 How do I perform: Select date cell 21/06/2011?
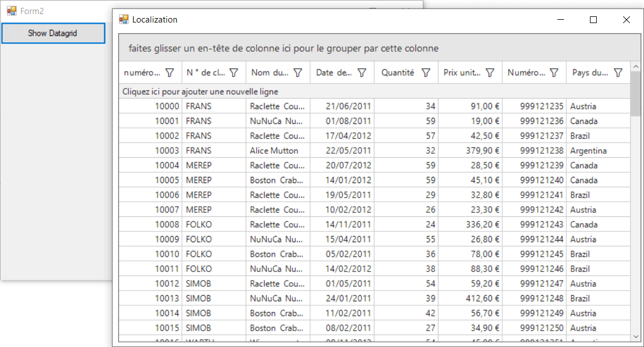(342, 106)
